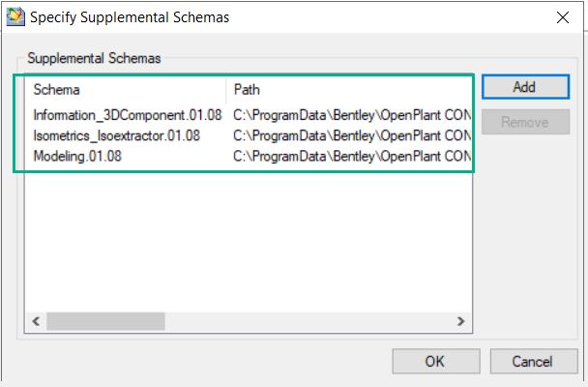Click the dialog application icon in title bar
Viewport: 588px width, 387px height.
[15, 17]
